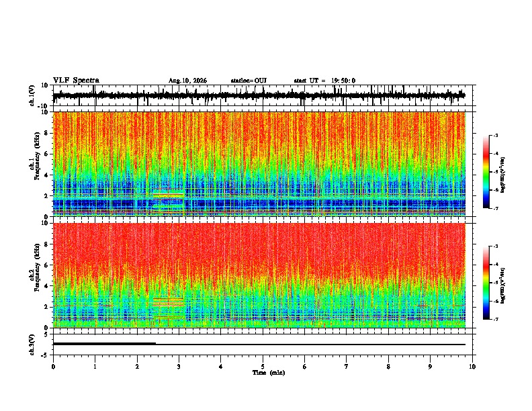The width and height of the screenshot is (532, 411).
Task: Click the ch.1 spectrogram color scale bar
Action: click(486, 171)
